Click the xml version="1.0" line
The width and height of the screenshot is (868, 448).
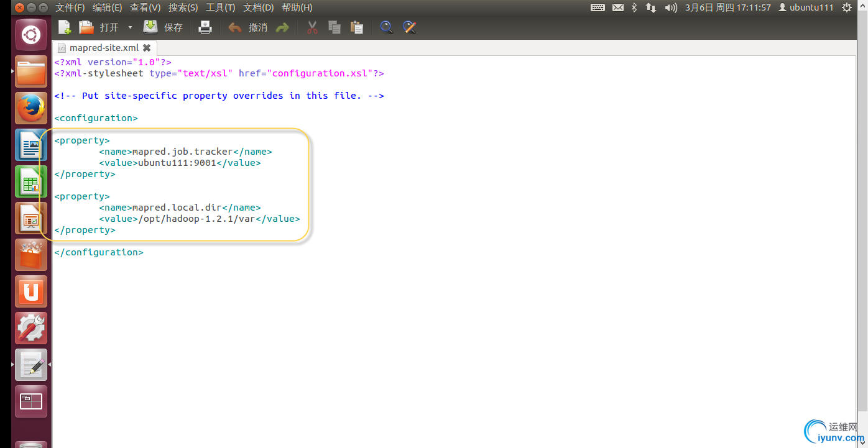click(113, 62)
